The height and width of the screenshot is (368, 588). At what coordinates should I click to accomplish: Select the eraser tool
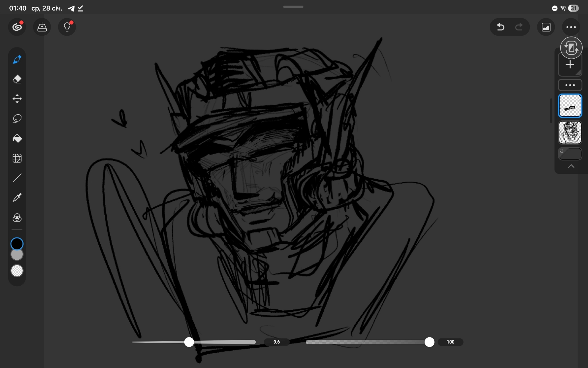[x=17, y=79]
